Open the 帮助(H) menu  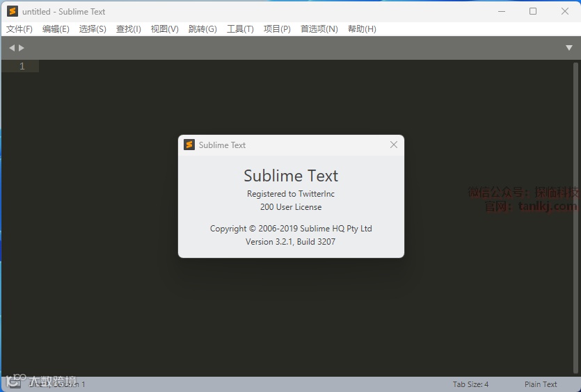coord(362,29)
